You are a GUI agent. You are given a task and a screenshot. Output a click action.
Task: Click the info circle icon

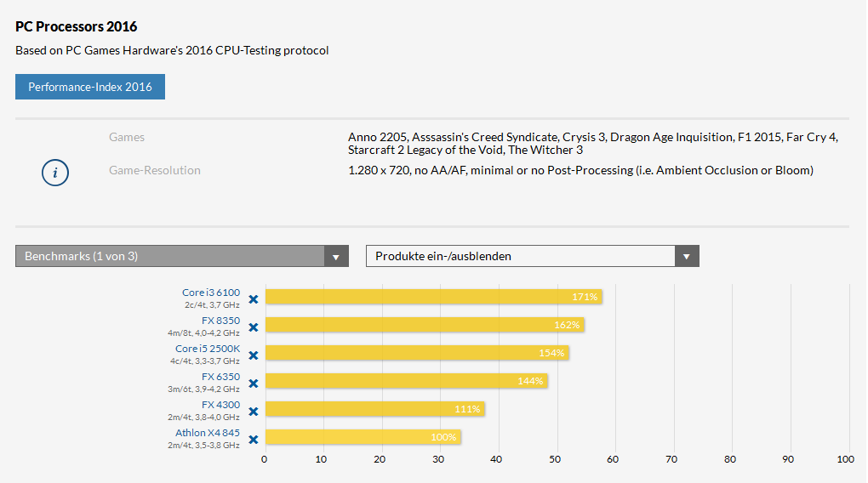pos(54,173)
